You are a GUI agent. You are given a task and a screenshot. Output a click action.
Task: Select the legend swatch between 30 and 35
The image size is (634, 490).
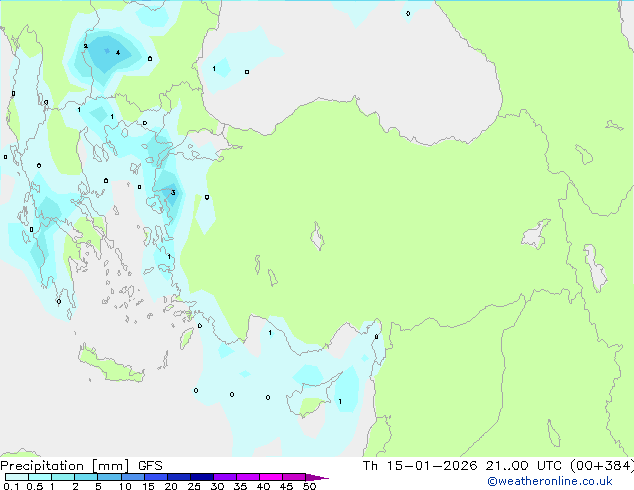point(225,477)
